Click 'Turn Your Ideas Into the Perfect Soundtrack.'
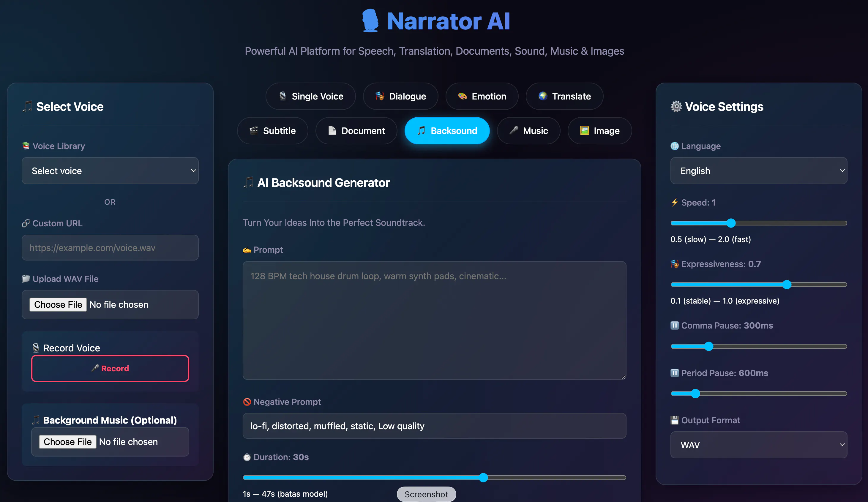This screenshot has height=502, width=868. [334, 222]
